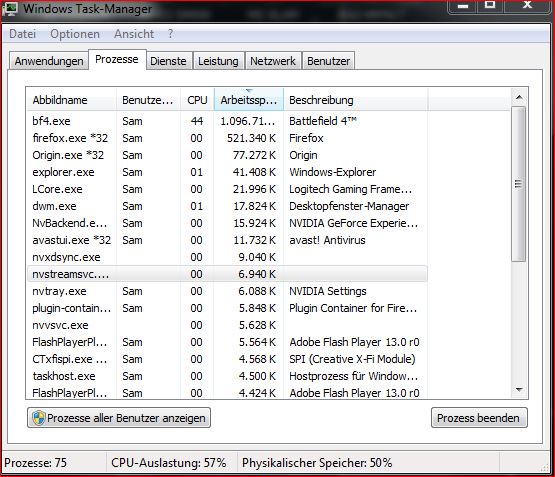Click the scroll down arrow of process list
This screenshot has width=555, height=477.
pyautogui.click(x=519, y=390)
